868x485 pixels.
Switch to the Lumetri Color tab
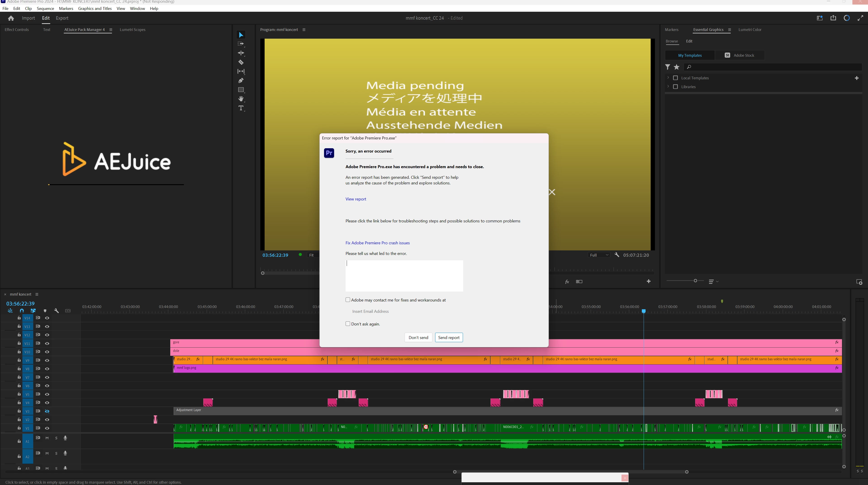(749, 30)
